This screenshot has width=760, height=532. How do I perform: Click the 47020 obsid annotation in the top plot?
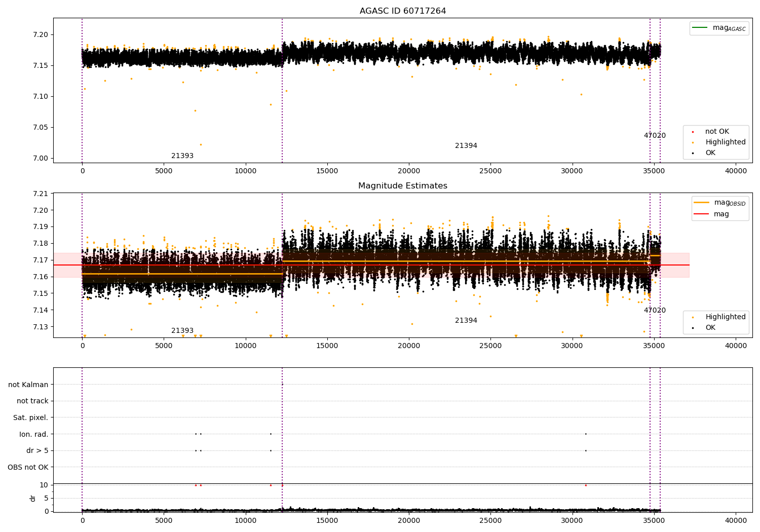click(x=655, y=136)
